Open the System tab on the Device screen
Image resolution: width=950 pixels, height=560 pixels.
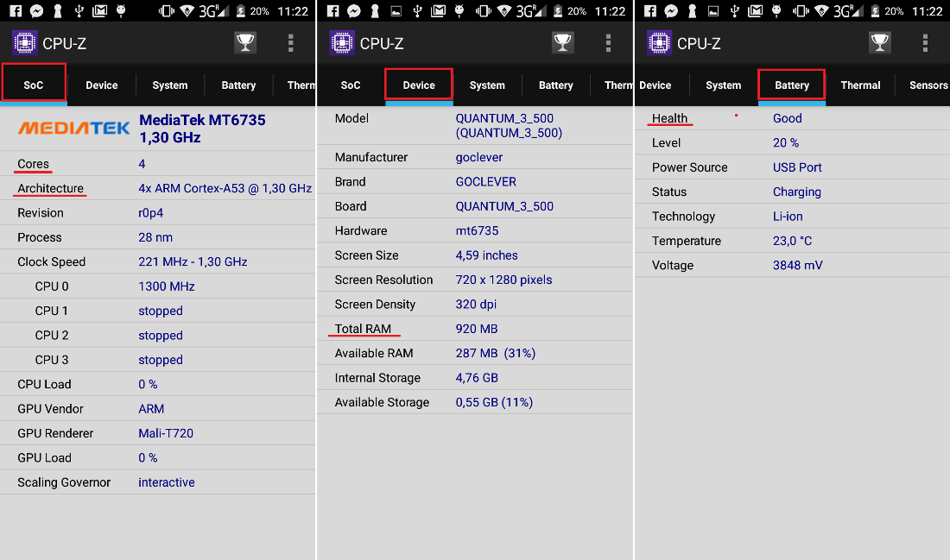pos(487,85)
